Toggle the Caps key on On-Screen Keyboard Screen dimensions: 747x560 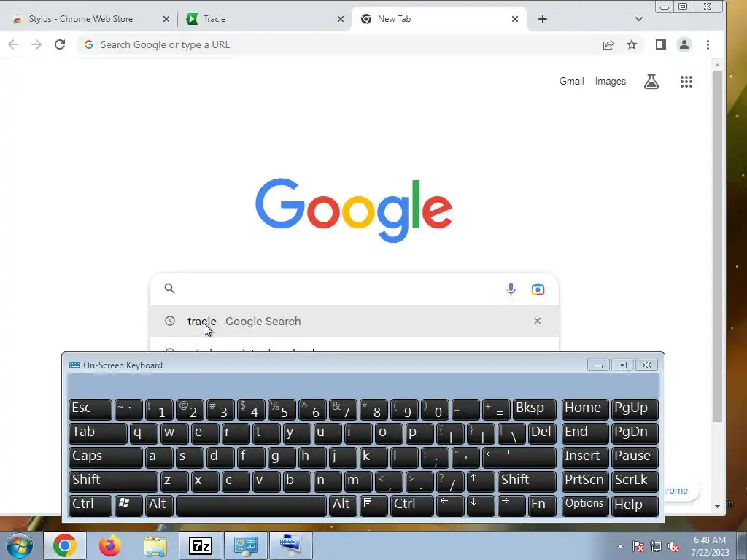click(105, 457)
